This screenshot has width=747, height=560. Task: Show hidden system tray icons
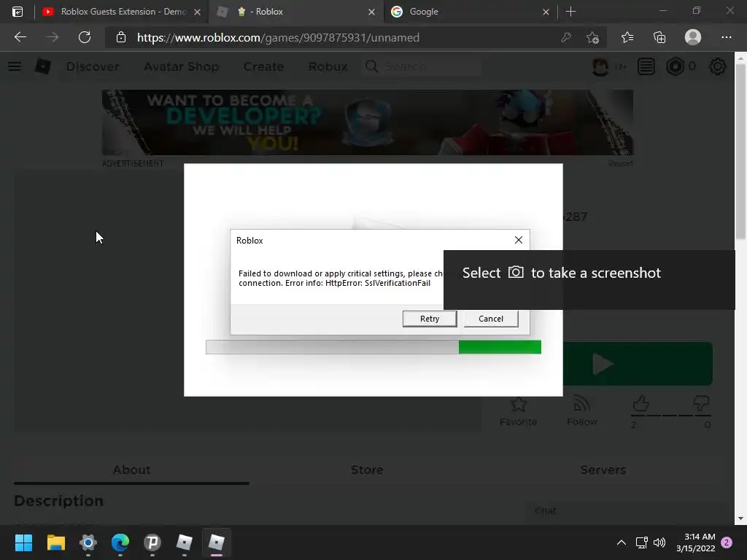coord(622,542)
